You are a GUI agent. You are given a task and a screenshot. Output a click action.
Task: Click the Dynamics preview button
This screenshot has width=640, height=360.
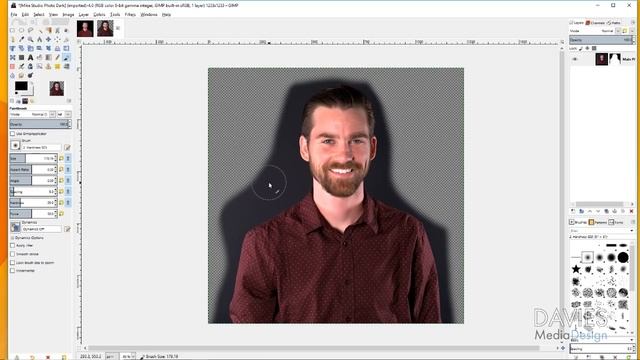tap(15, 227)
